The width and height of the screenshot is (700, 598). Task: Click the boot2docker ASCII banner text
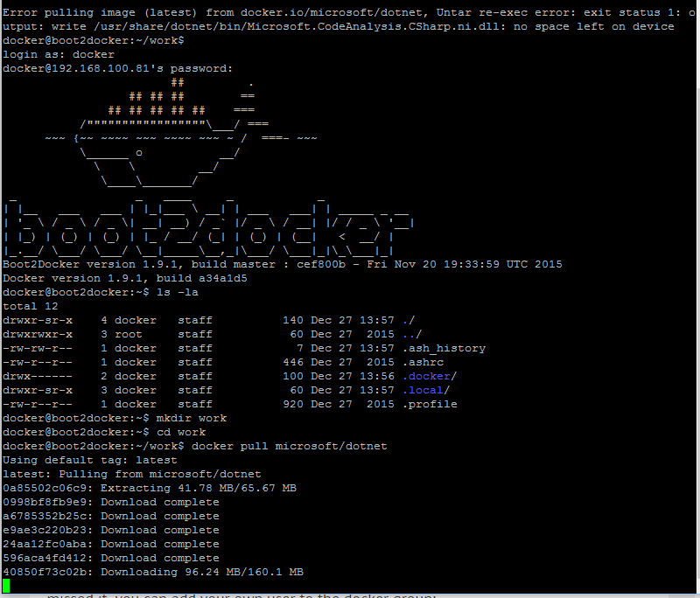click(208, 229)
